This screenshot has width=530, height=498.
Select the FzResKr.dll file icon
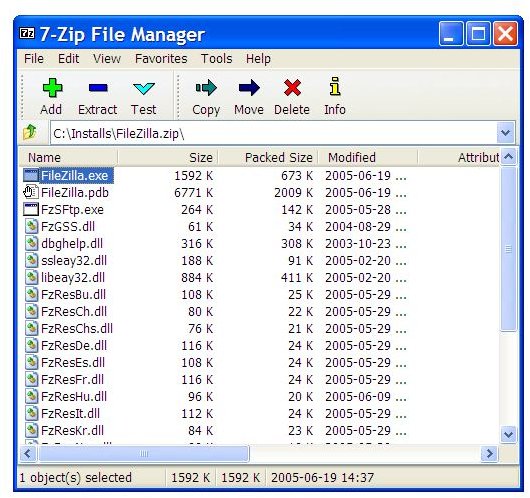31,430
